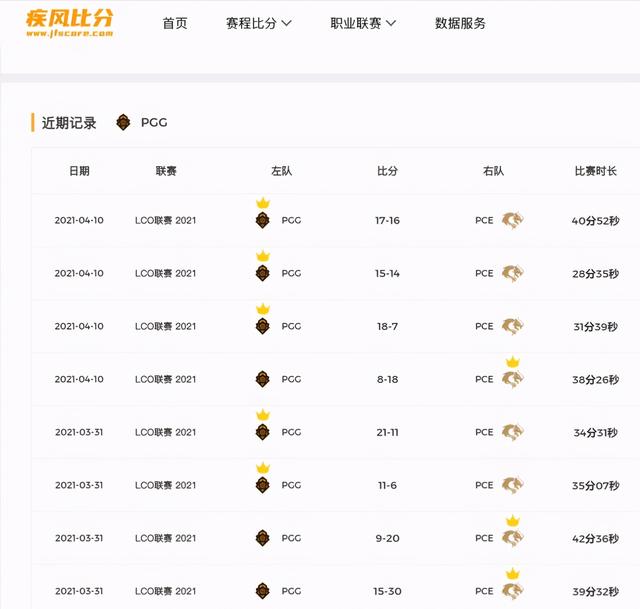Select the duration 39分32秒
This screenshot has height=609, width=640.
point(596,591)
